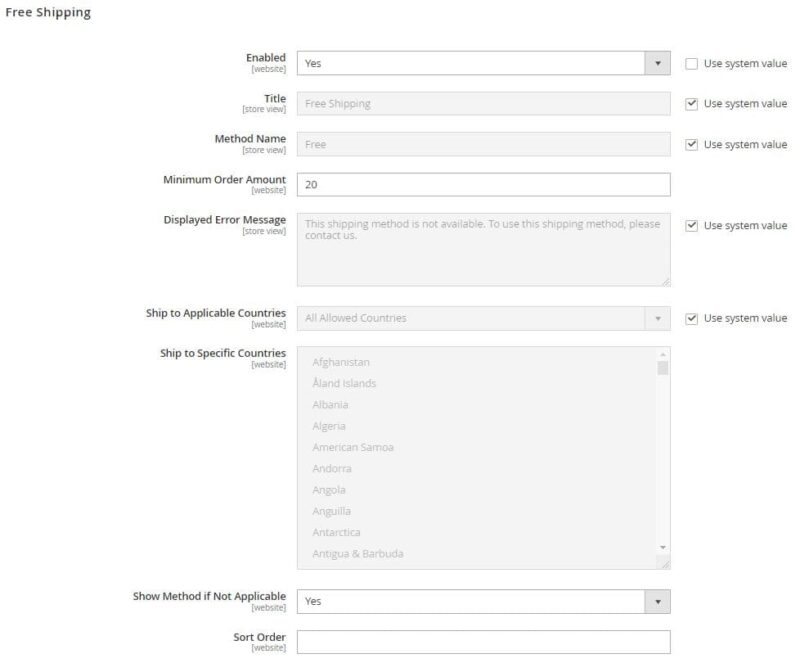Click the Displayed Error Message text area
Screen dimensions: 800x663
(483, 250)
